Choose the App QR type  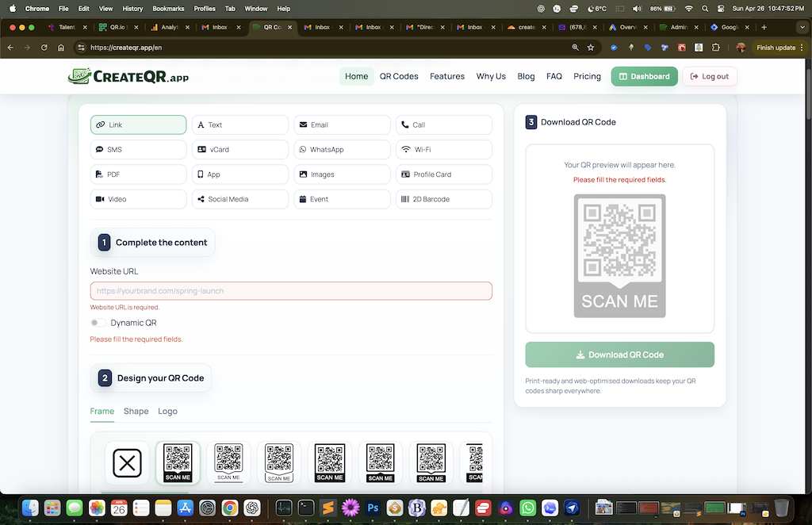[x=240, y=174]
